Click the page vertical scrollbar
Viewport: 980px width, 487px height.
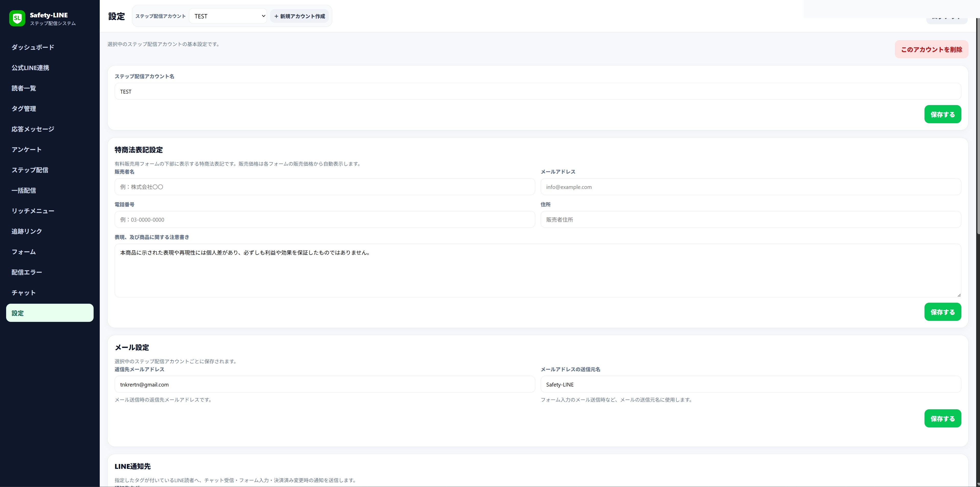(978, 126)
